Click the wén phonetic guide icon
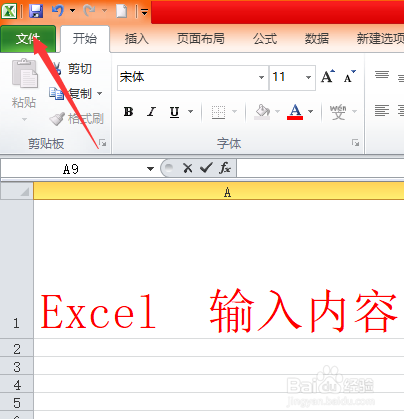The height and width of the screenshot is (419, 404). click(338, 112)
